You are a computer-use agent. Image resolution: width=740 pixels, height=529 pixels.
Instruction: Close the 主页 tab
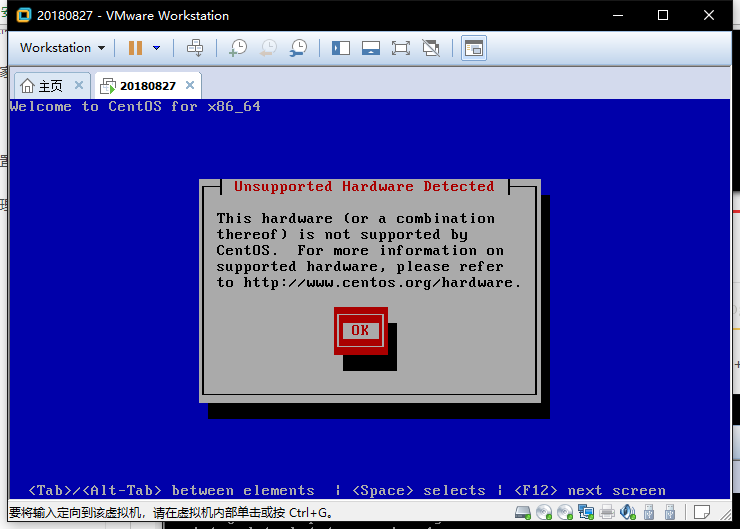click(x=79, y=85)
